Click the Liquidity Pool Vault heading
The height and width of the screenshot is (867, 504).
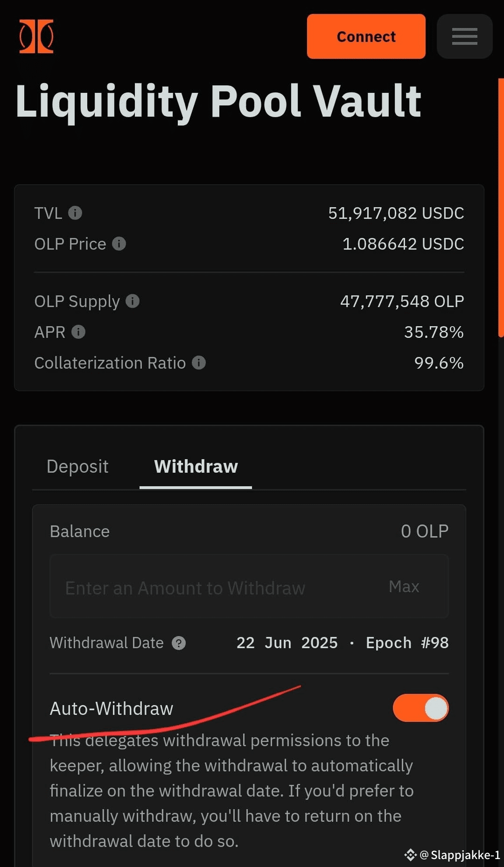point(218,101)
